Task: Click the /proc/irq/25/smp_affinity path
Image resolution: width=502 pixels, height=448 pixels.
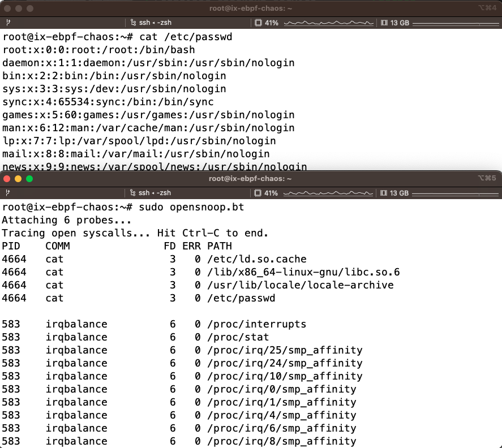Action: coord(285,350)
